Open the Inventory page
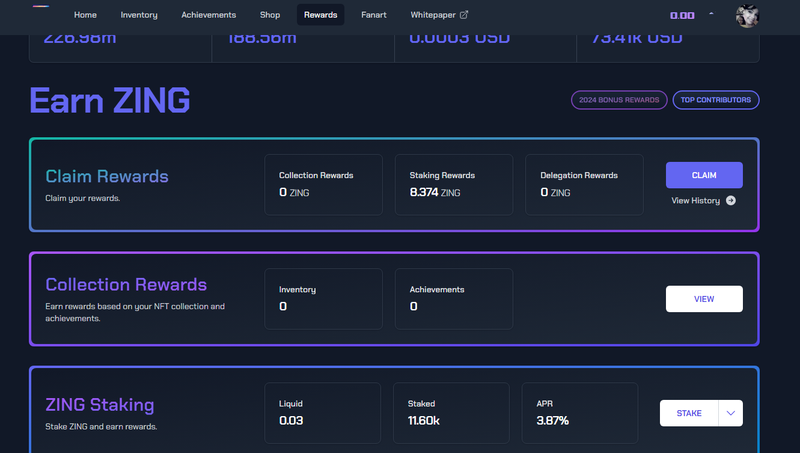 tap(139, 15)
